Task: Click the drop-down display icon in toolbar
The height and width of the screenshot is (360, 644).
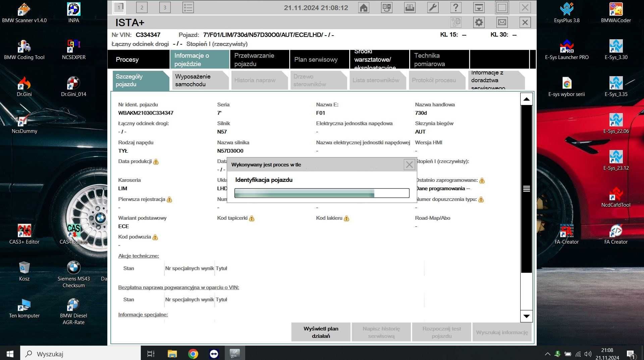Action: pos(479,7)
